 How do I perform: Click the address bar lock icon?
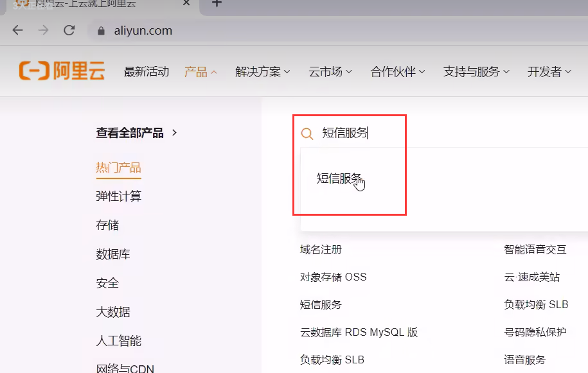[x=100, y=31]
